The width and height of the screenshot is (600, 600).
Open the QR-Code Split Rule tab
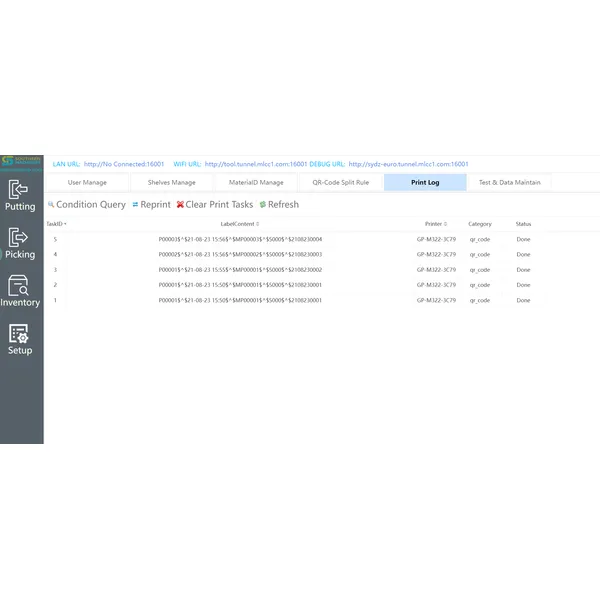pos(341,183)
